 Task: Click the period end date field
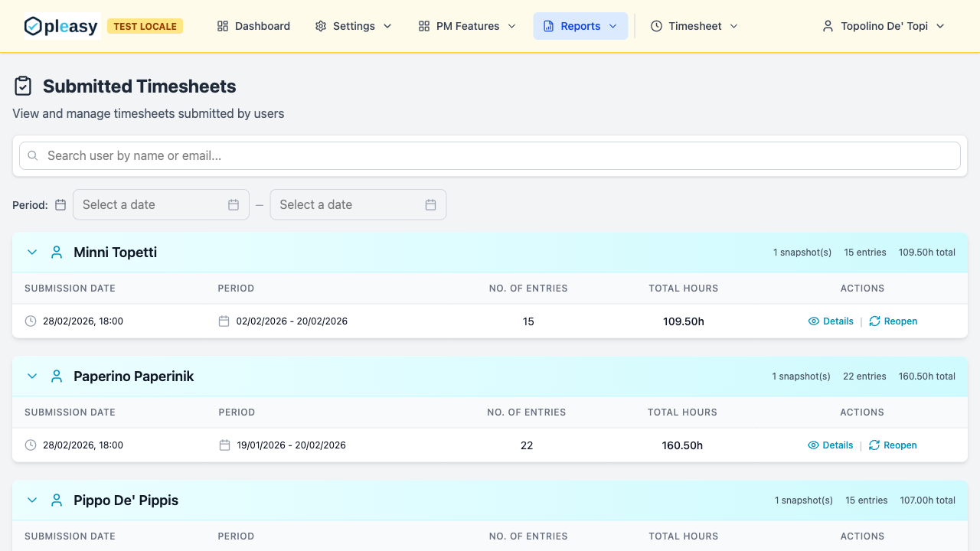(x=358, y=204)
